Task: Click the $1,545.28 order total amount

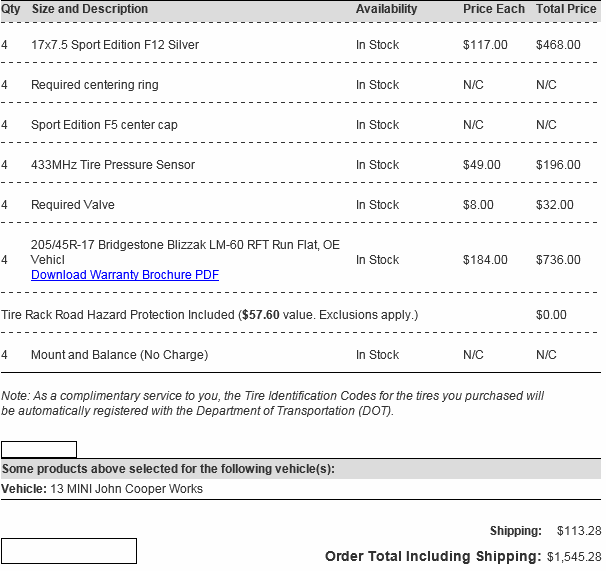Action: tap(574, 556)
